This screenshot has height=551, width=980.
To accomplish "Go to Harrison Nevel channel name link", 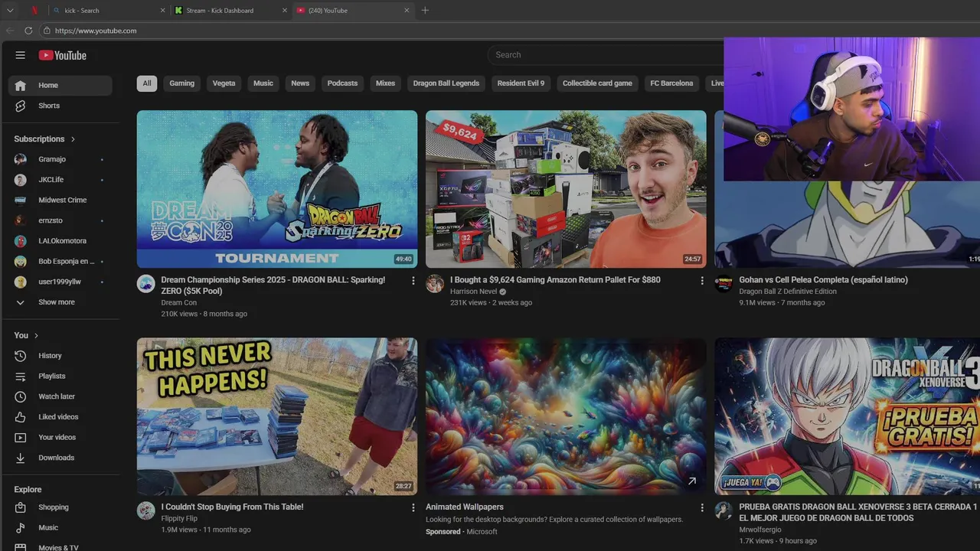I will click(473, 292).
